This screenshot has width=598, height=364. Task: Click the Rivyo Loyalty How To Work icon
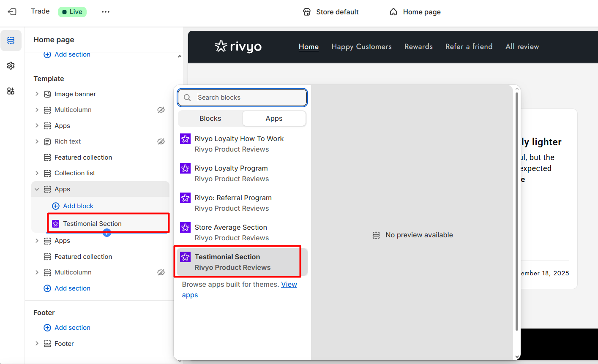click(x=185, y=139)
